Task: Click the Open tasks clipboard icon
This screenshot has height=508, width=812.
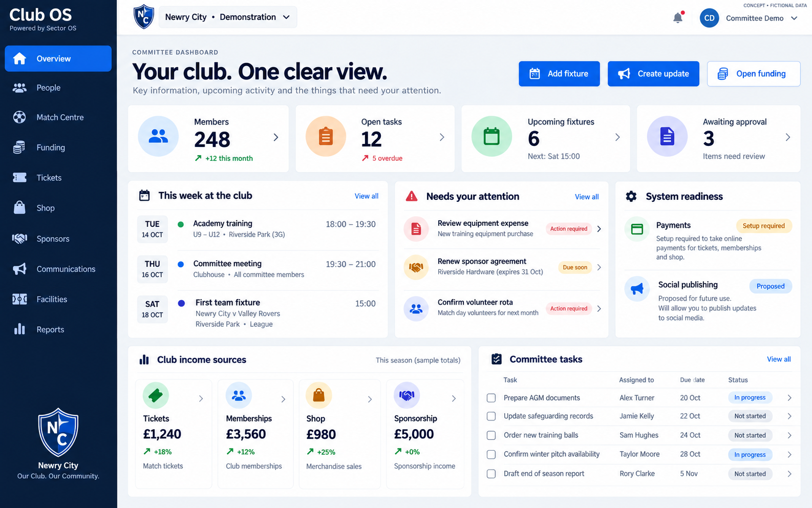Action: tap(326, 136)
